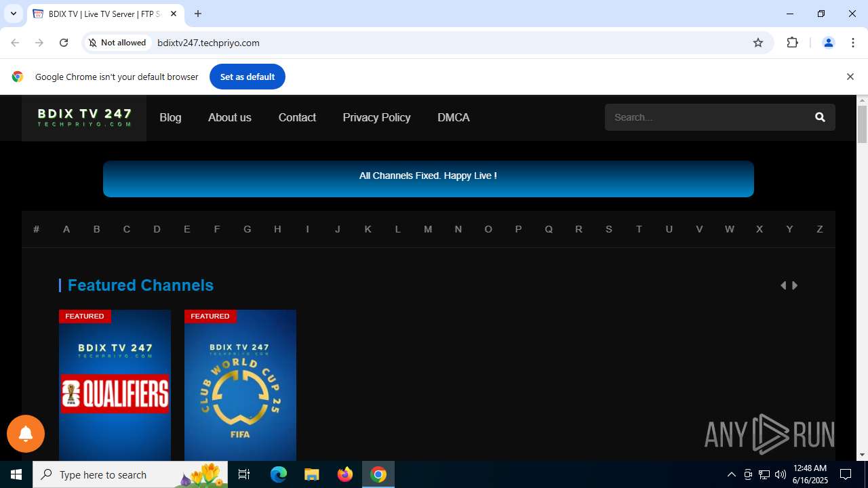
Task: Reload the page
Action: [x=64, y=43]
